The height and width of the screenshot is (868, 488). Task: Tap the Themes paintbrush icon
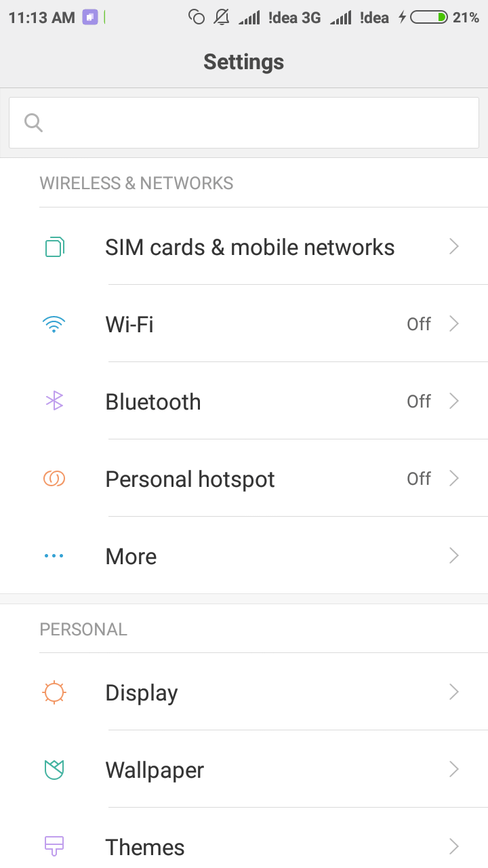[54, 846]
